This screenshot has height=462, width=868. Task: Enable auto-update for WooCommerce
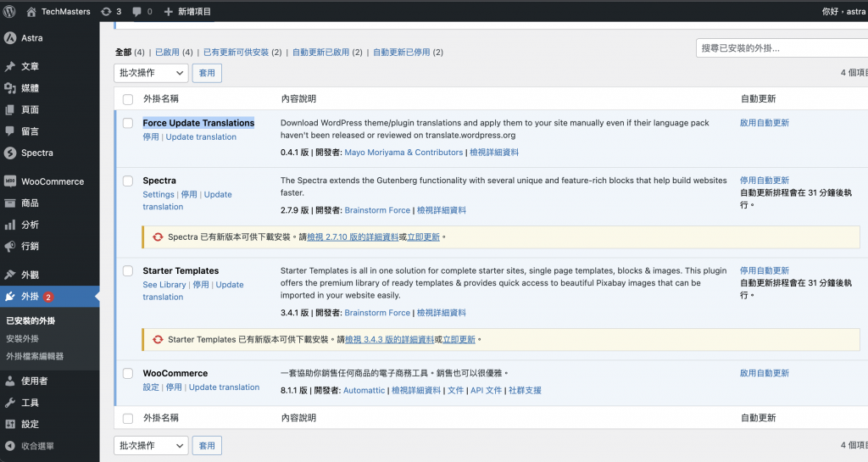[765, 373]
